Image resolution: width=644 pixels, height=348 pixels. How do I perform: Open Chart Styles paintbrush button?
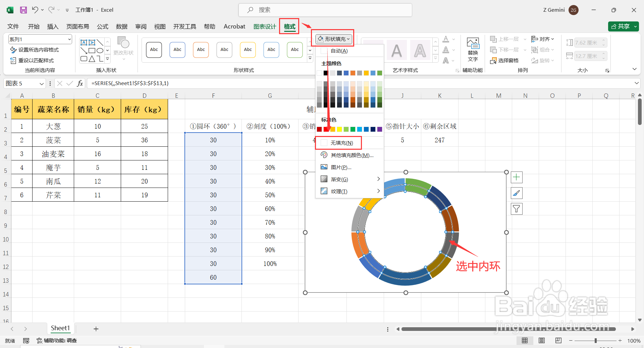pos(517,193)
